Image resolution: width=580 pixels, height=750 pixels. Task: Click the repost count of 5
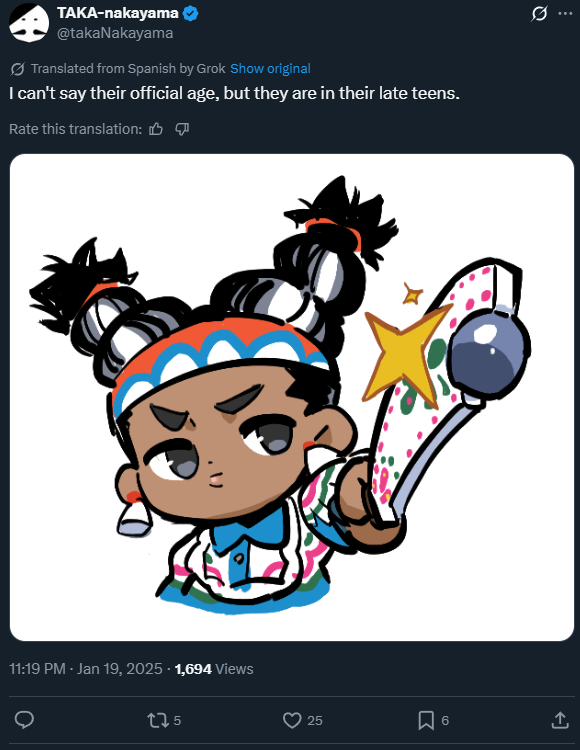tap(177, 720)
